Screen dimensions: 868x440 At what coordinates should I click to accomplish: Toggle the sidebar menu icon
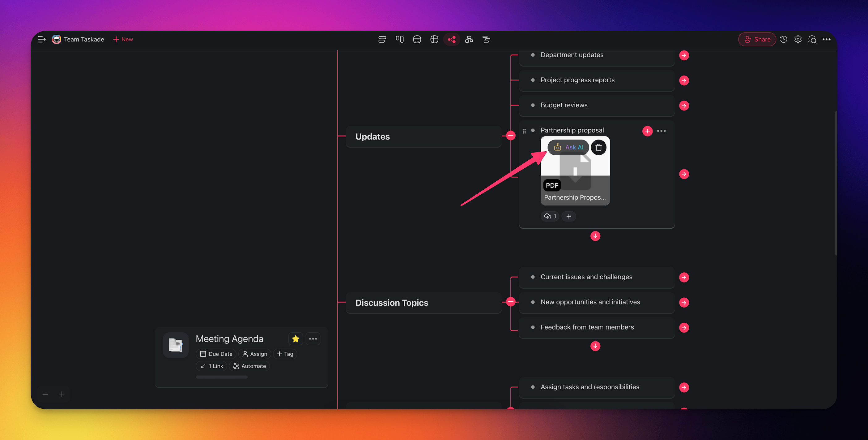click(42, 39)
